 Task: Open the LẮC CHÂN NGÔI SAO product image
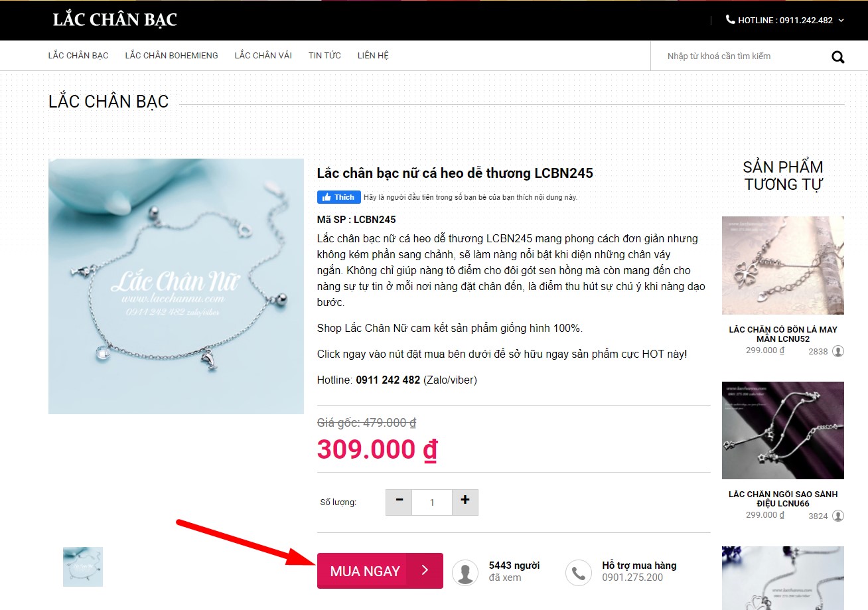(783, 430)
